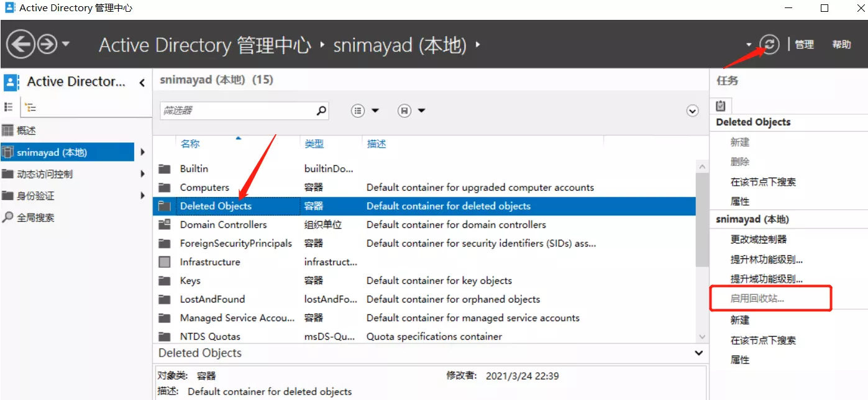The width and height of the screenshot is (868, 400).
Task: Open the saved queries dropdown
Action: (x=412, y=111)
